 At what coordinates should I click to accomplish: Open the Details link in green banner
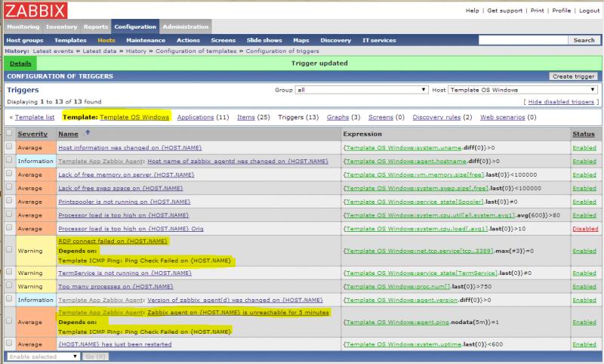(20, 63)
